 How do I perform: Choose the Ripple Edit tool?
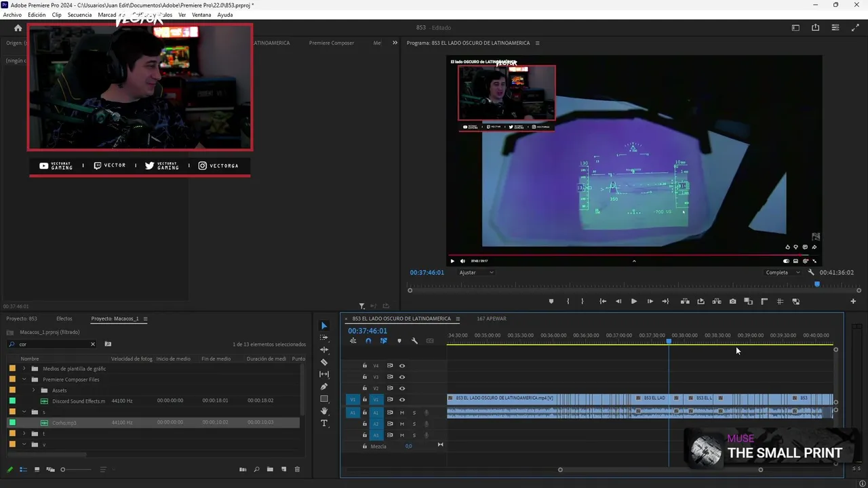pyautogui.click(x=324, y=350)
